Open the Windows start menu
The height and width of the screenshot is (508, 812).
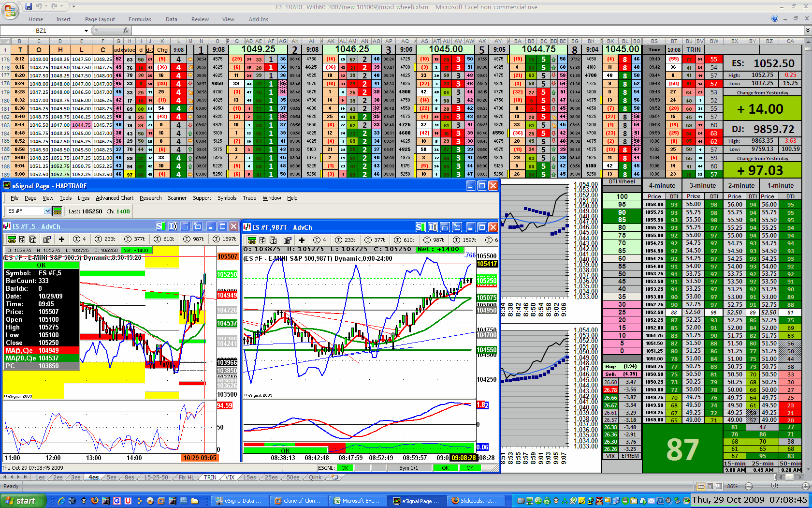[x=24, y=501]
